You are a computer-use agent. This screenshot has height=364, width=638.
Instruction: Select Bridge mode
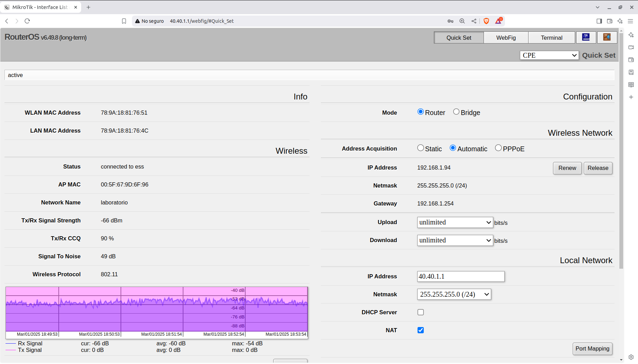point(456,112)
